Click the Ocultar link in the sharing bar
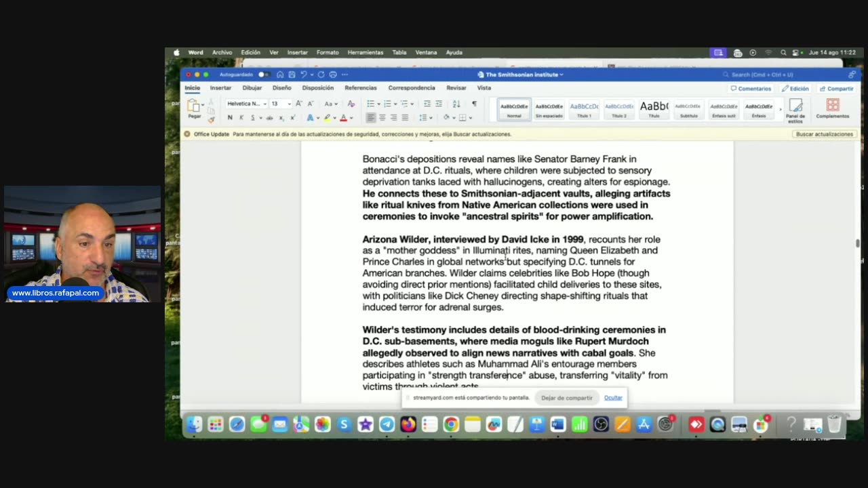This screenshot has width=868, height=488. point(613,398)
